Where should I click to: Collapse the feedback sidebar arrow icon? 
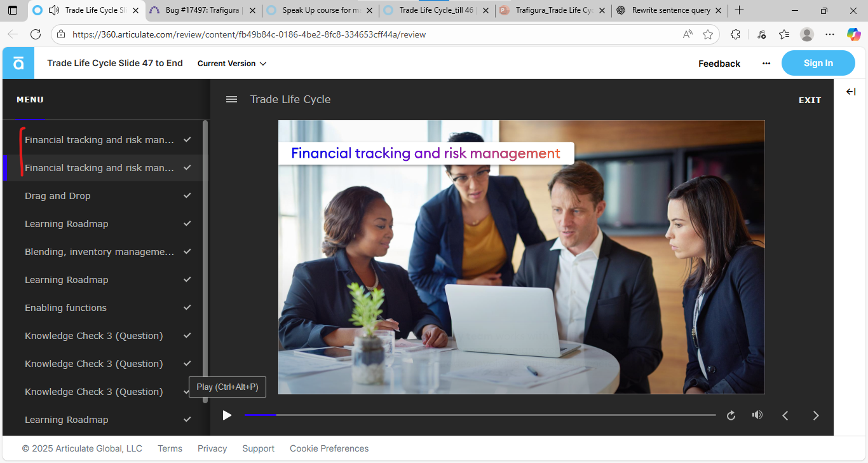coord(851,92)
